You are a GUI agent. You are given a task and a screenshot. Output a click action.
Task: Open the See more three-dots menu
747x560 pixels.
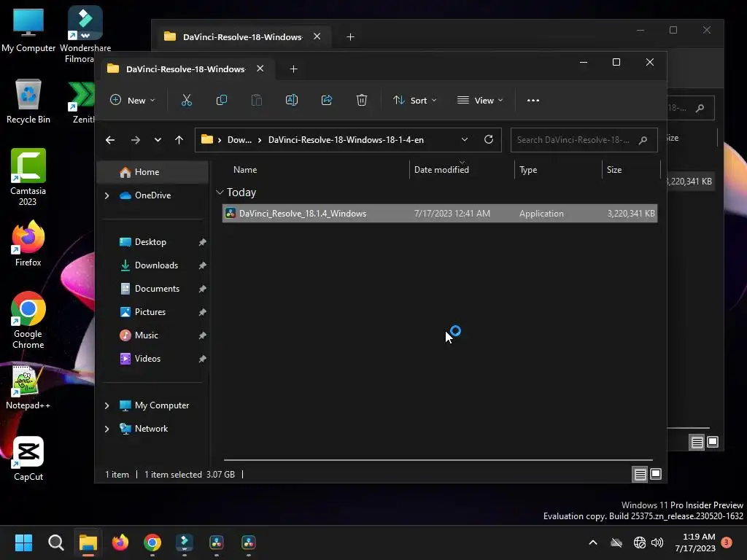click(533, 101)
